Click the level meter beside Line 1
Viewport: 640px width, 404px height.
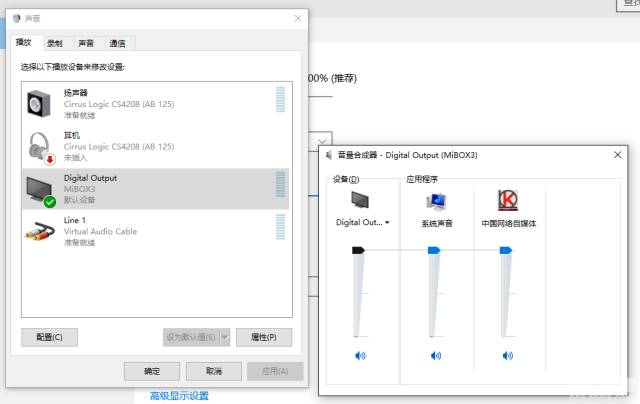click(280, 227)
